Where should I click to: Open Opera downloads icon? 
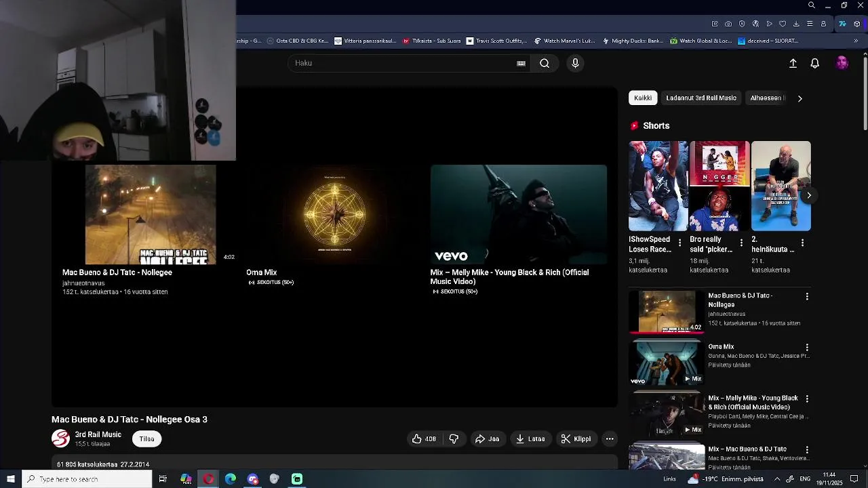tap(796, 24)
